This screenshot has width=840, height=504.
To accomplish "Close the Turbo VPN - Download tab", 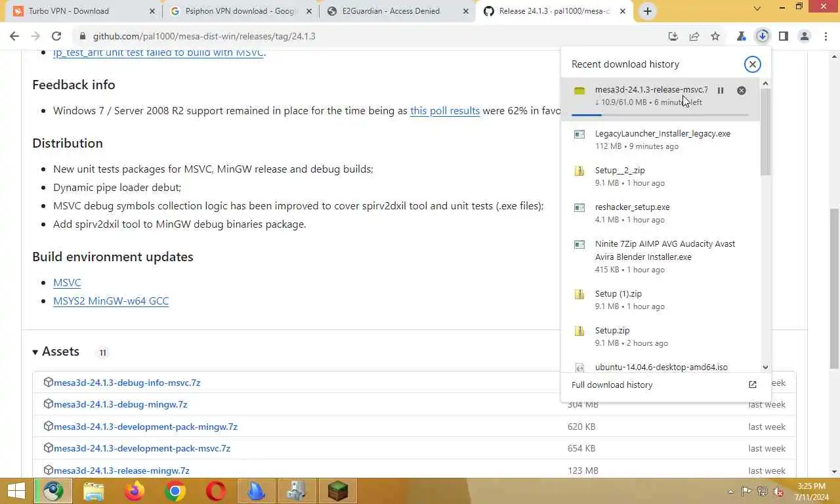I will pos(152,11).
